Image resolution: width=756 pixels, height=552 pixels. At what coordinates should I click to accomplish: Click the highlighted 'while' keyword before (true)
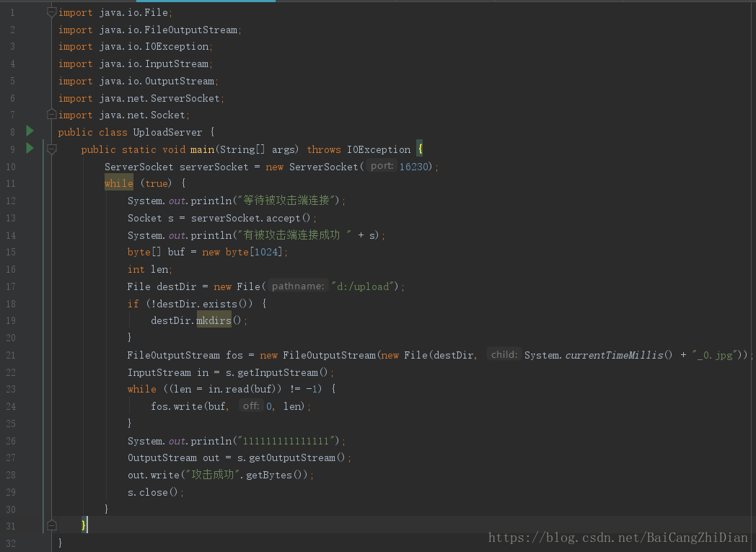[118, 183]
